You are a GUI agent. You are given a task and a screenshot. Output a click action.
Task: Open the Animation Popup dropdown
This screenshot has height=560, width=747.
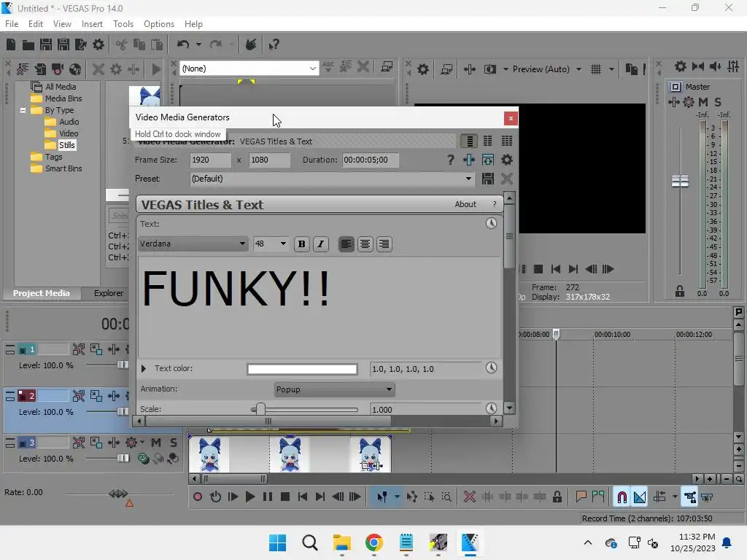[x=334, y=389]
